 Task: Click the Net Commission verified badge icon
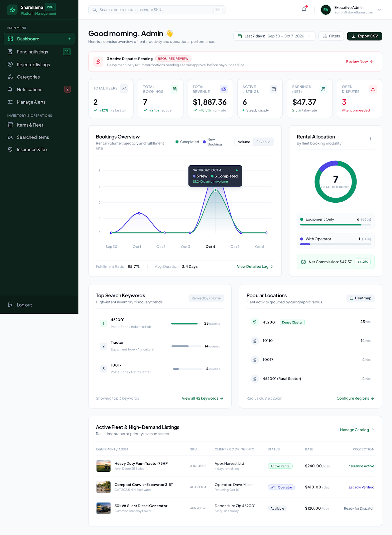[x=303, y=262]
